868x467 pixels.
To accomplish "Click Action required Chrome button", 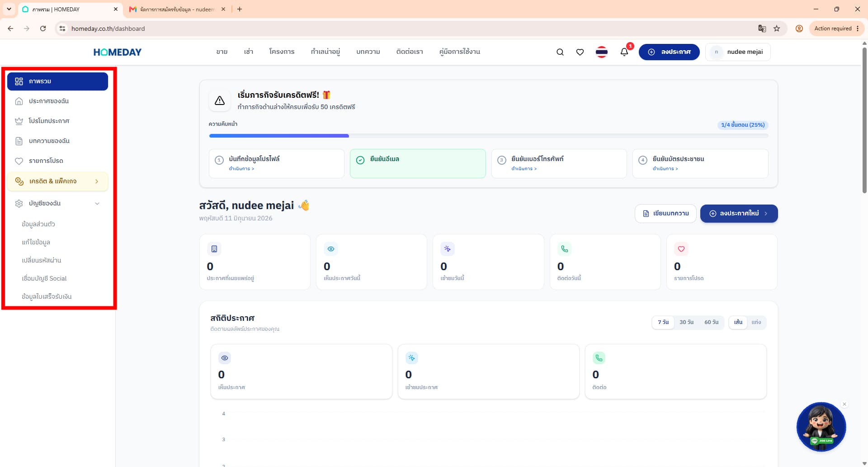I will [x=836, y=29].
